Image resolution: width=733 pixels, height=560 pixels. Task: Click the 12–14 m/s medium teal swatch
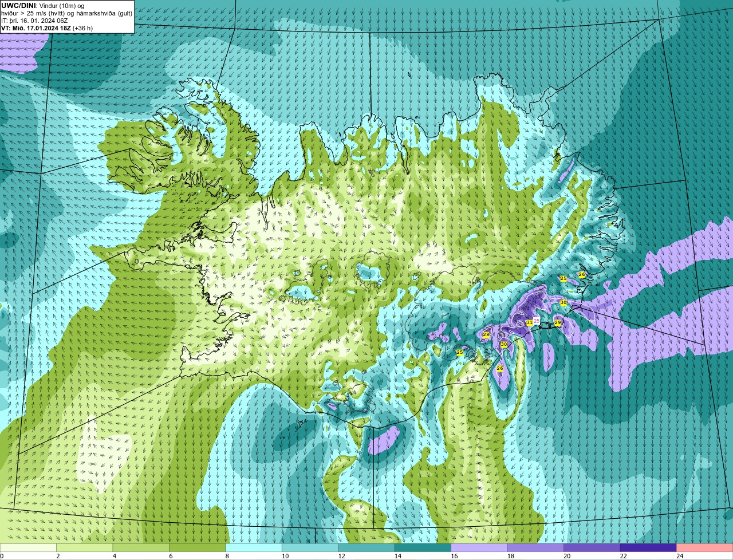[x=367, y=547]
